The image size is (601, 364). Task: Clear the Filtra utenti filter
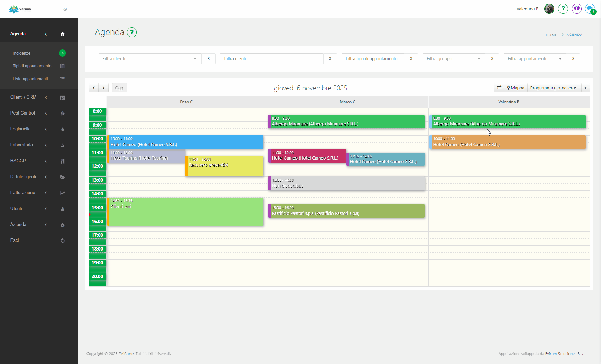coord(330,59)
